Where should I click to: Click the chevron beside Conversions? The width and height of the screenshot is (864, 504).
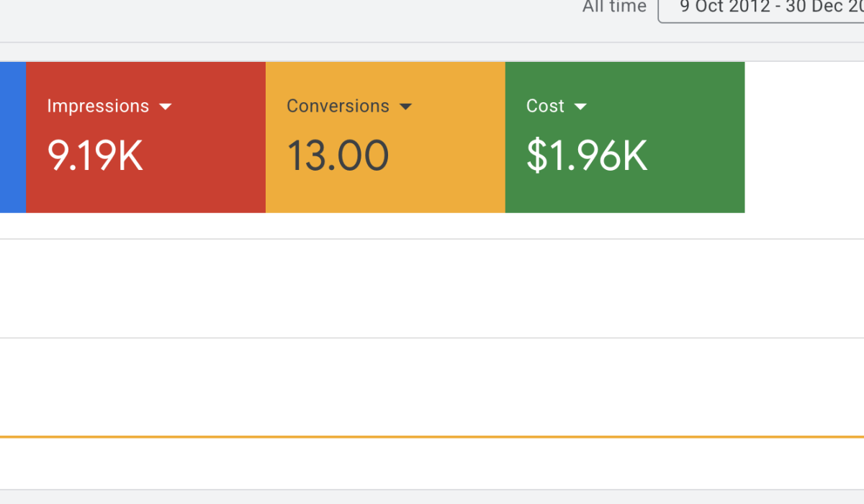[407, 106]
